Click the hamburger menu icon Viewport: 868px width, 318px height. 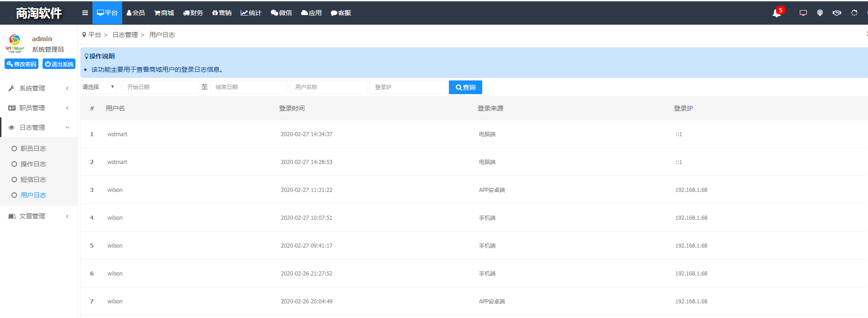85,13
